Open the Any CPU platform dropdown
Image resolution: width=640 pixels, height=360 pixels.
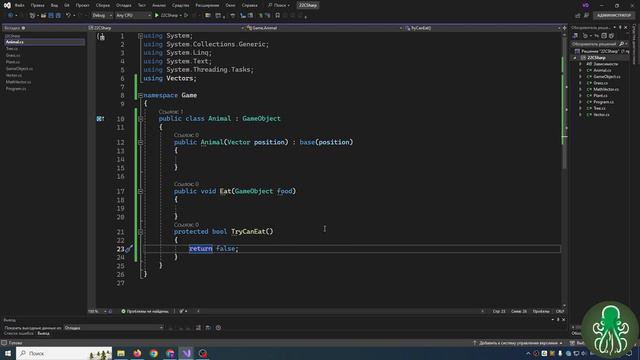click(133, 16)
